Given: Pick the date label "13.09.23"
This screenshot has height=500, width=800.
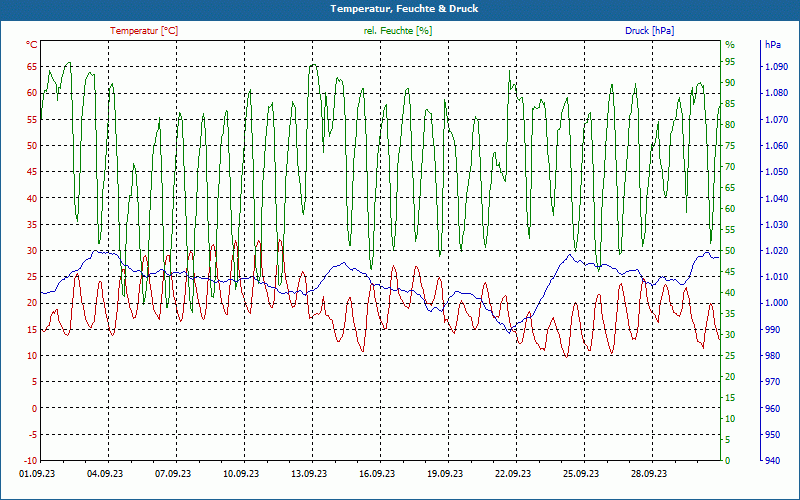Looking at the screenshot, I should click(309, 473).
